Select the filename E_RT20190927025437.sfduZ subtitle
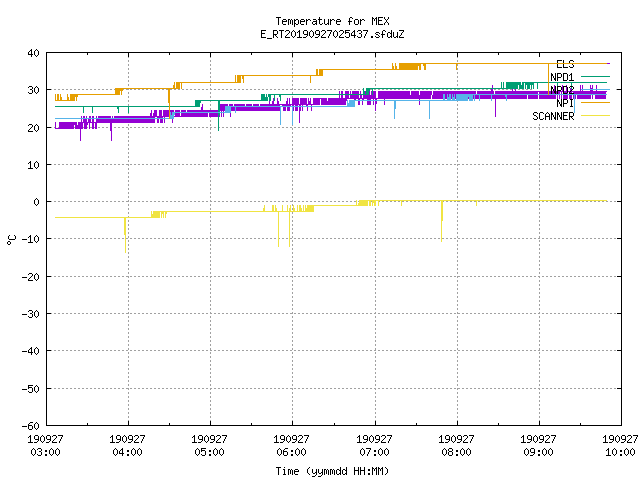The width and height of the screenshot is (640, 480). pyautogui.click(x=332, y=34)
